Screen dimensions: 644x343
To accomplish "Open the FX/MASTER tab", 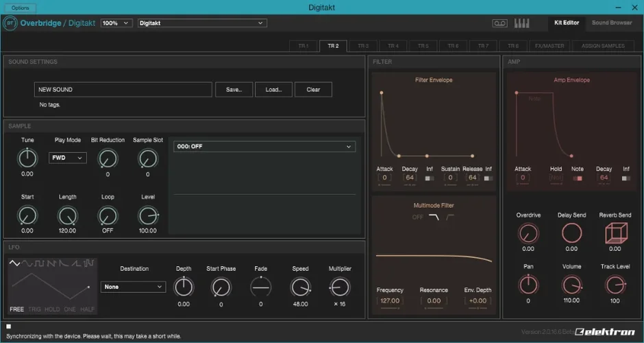I will [x=549, y=46].
